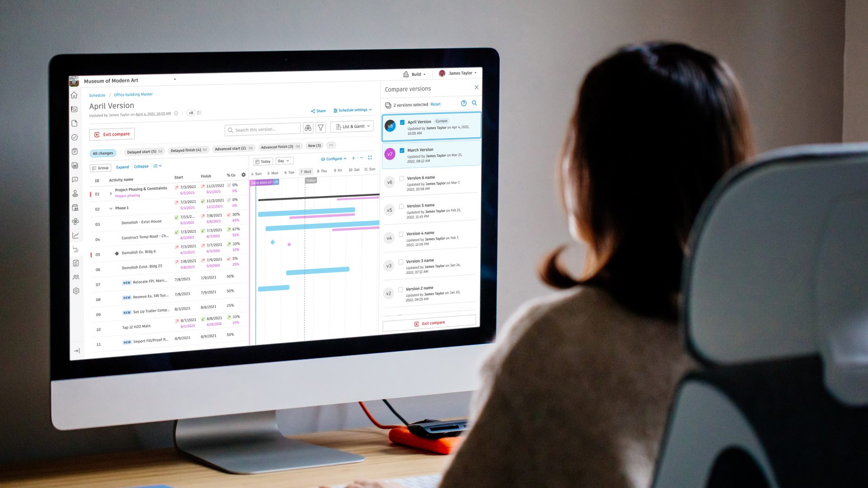Click the search input field for versions

(x=474, y=103)
